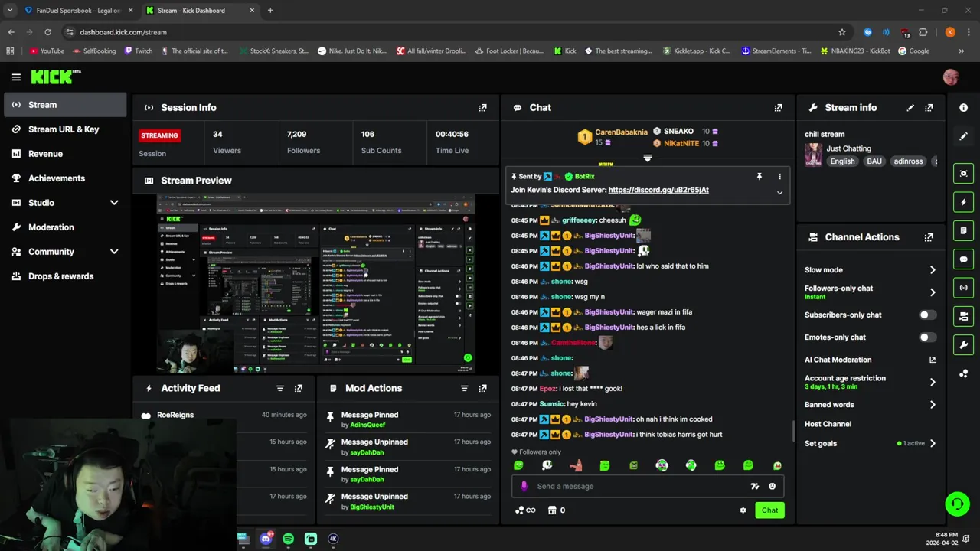Pop out the Channel Actions panel
Viewport: 980px width, 551px height.
pos(929,237)
